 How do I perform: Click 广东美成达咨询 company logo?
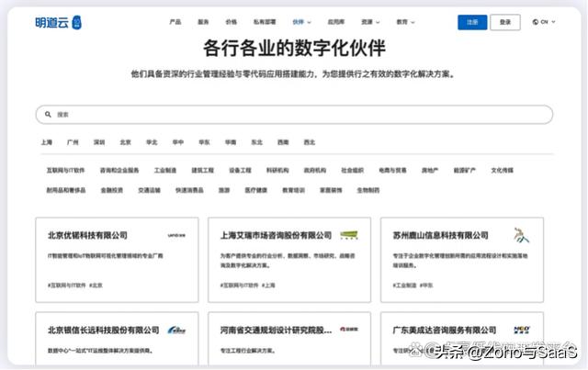tap(522, 330)
